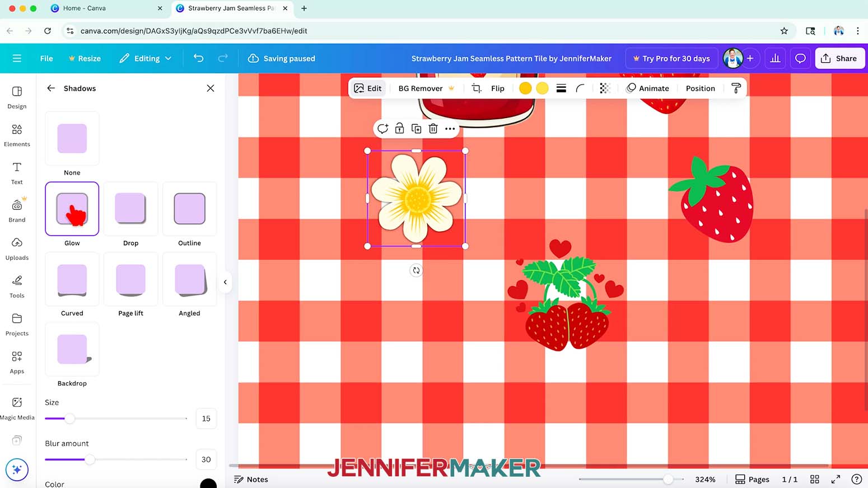Click Flip in the toolbar

click(498, 88)
